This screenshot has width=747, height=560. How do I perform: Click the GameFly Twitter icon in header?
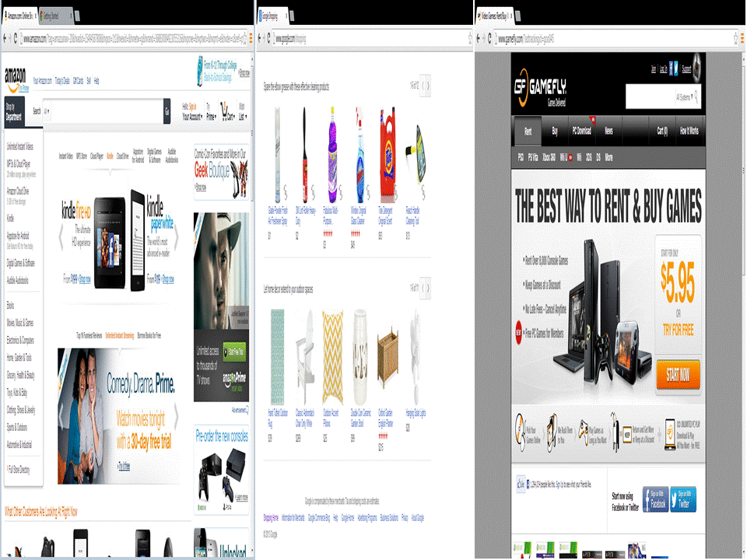[x=676, y=69]
